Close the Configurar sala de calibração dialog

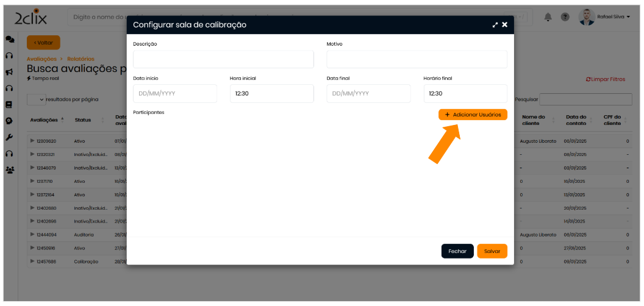(x=504, y=25)
